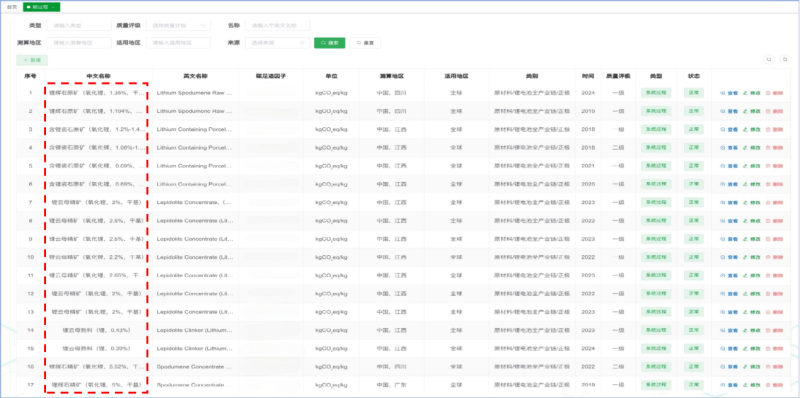Click the round search toggle icon above table
The width and height of the screenshot is (800, 398).
tap(769, 60)
